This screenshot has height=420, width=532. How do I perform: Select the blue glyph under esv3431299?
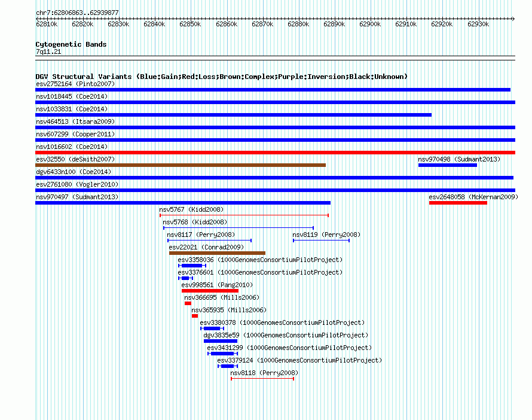click(x=222, y=354)
